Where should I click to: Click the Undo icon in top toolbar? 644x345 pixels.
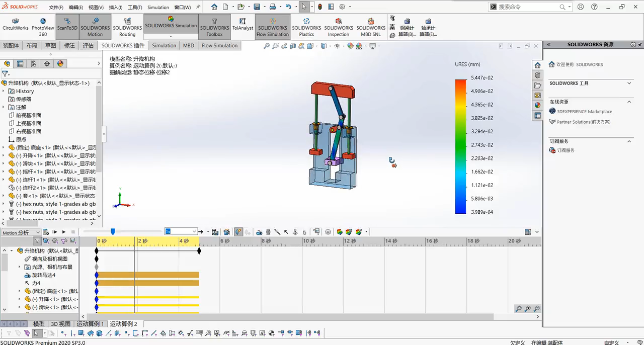(x=288, y=7)
